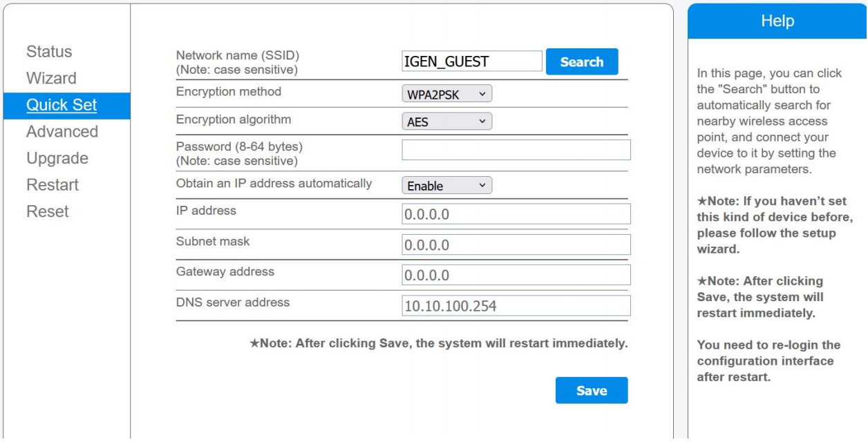The height and width of the screenshot is (442, 868).
Task: Select the Subnet mask field
Action: point(516,244)
